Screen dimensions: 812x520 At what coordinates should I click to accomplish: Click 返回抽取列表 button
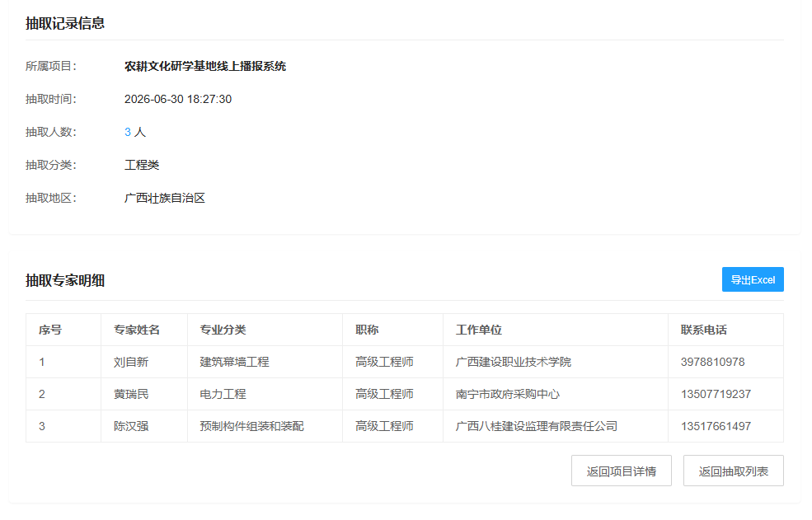pos(734,471)
